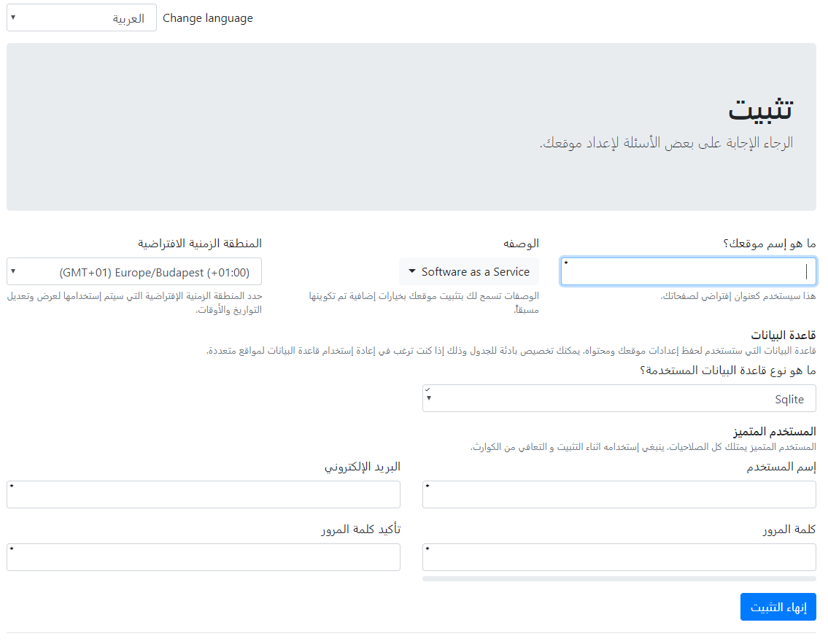Screen dimensions: 828x644
Task: Open the Europe/Budapest timezone dropdown
Action: [x=134, y=272]
